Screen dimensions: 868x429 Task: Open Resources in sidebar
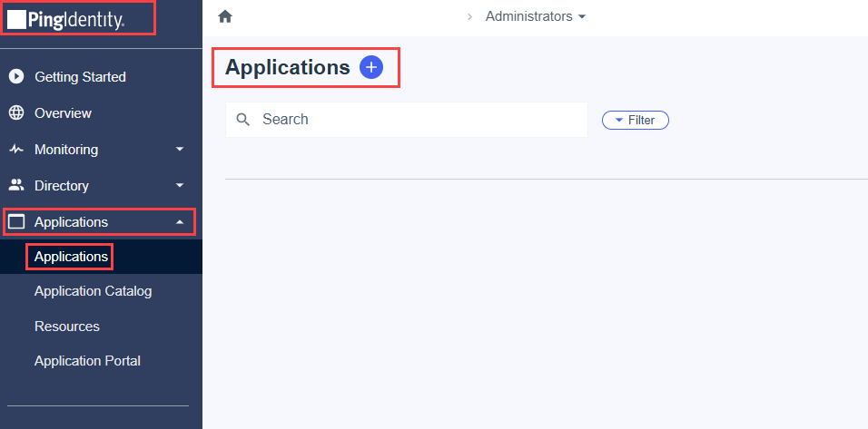tap(67, 327)
